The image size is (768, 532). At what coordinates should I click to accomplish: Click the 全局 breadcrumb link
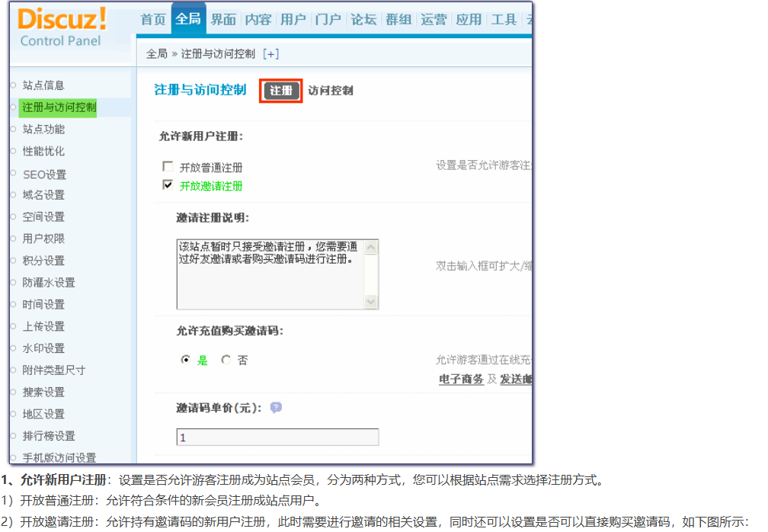pos(156,54)
